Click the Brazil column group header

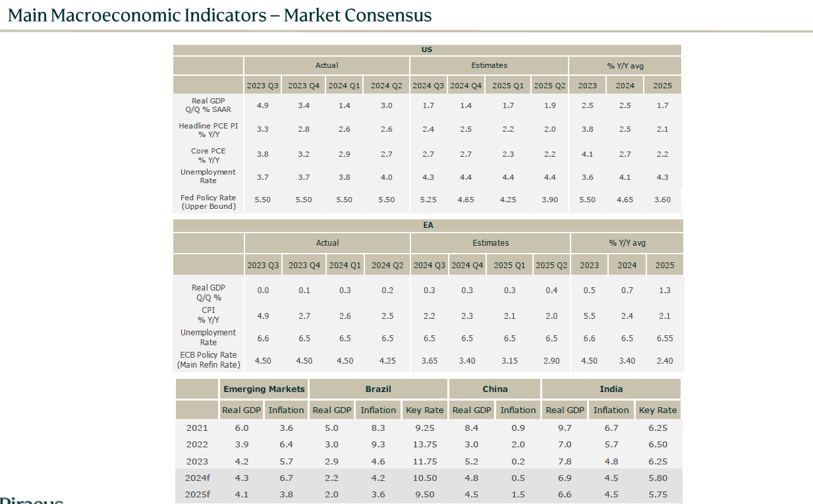[378, 389]
